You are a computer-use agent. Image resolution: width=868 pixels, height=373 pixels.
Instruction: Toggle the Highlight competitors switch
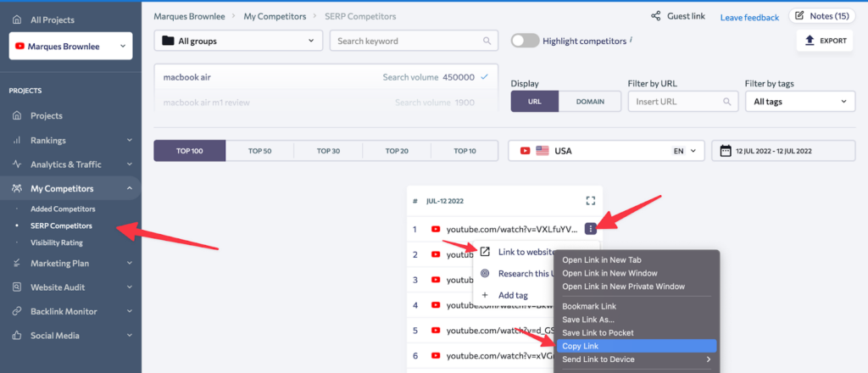coord(525,41)
